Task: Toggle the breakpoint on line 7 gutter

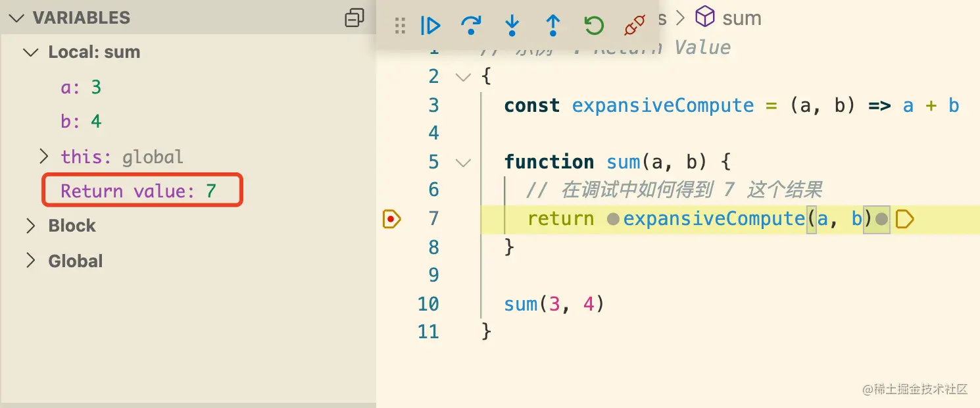Action: (392, 218)
